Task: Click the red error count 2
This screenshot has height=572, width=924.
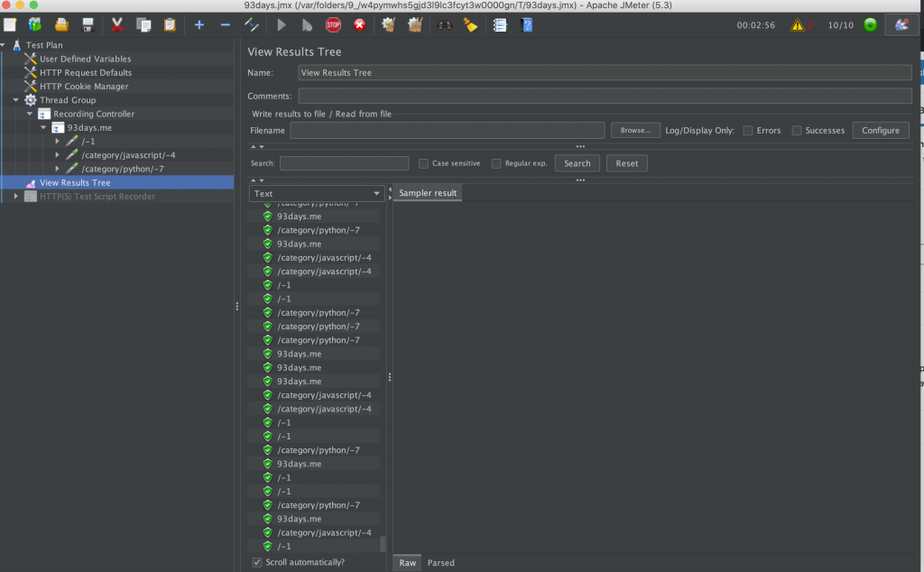Action: (810, 24)
